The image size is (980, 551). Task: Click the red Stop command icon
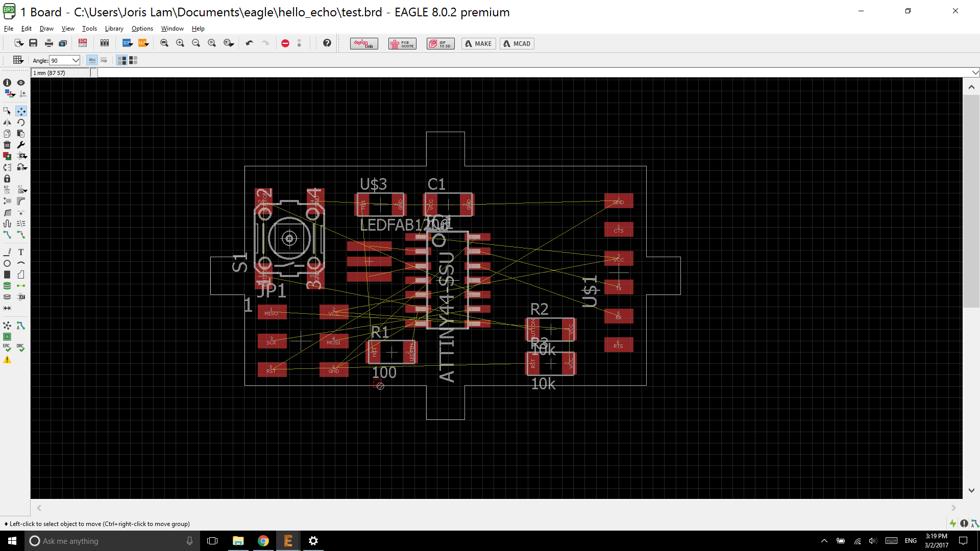point(285,43)
